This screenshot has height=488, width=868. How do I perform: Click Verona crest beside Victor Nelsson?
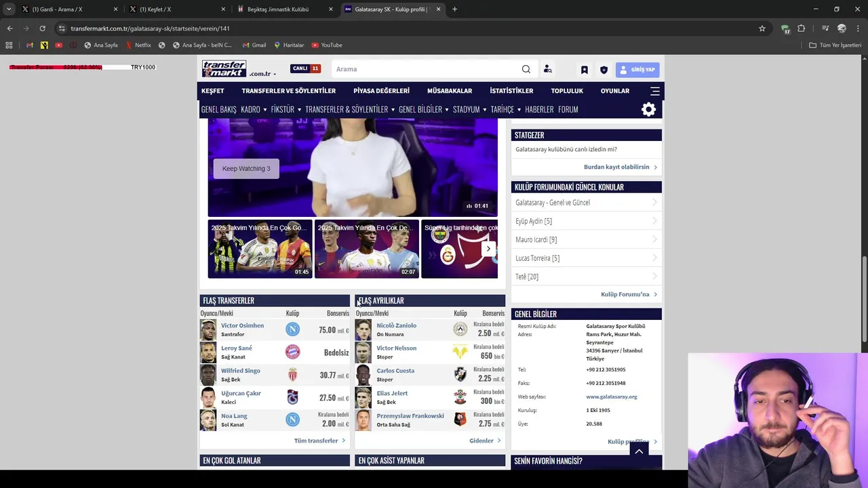pyautogui.click(x=460, y=352)
